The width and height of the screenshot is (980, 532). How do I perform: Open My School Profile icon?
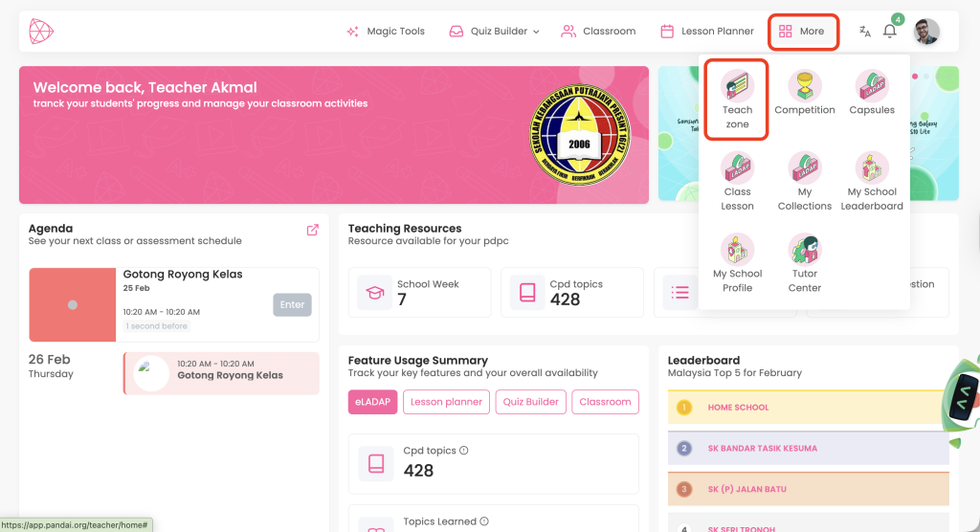pos(737,250)
